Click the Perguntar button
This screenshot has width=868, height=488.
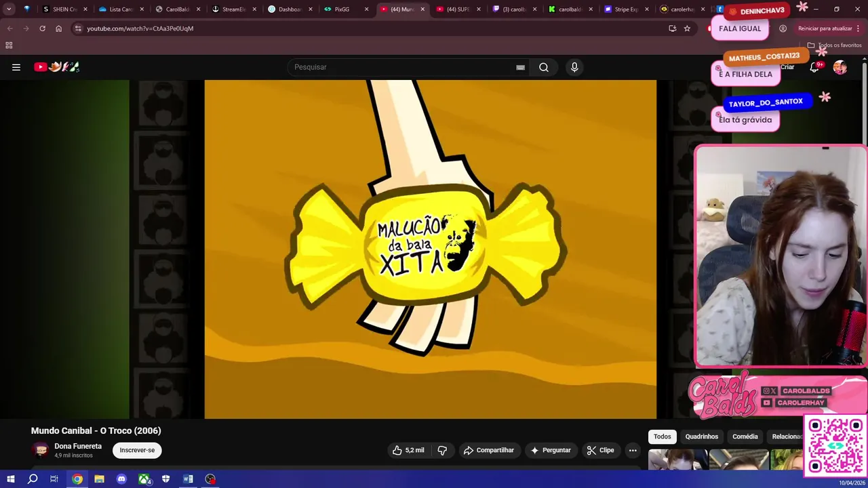[x=551, y=450]
